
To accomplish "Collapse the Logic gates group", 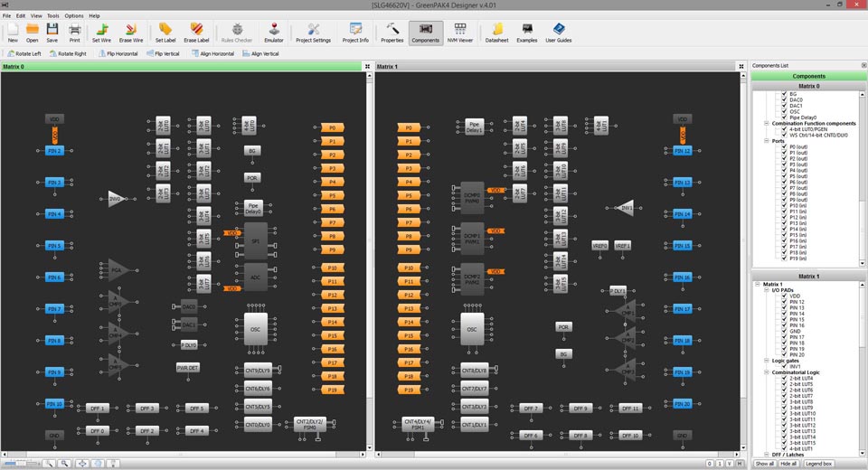I will click(767, 361).
